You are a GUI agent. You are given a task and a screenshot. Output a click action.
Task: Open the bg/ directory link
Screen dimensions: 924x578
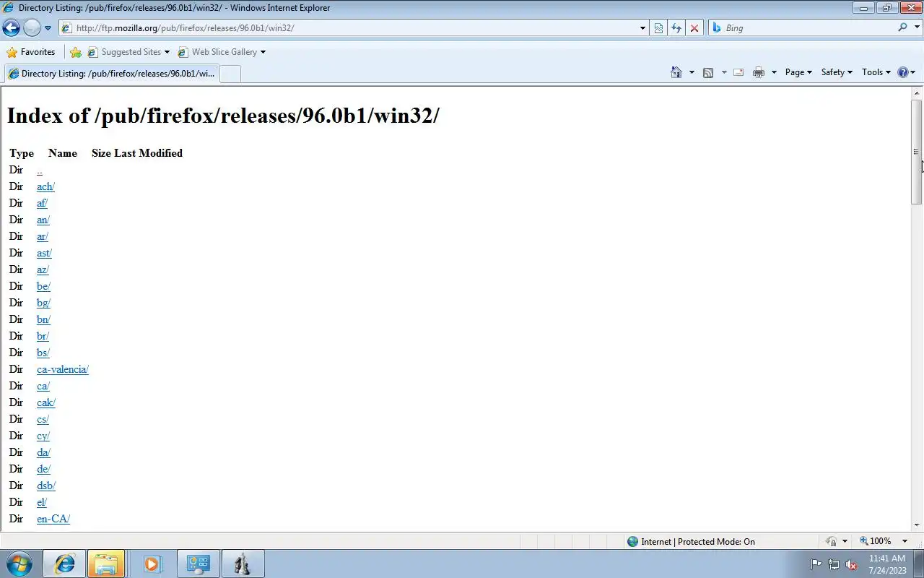point(43,303)
